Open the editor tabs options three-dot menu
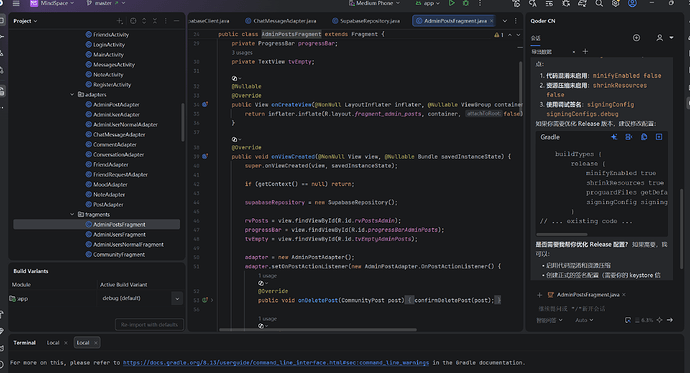690x373 pixels. [516, 21]
